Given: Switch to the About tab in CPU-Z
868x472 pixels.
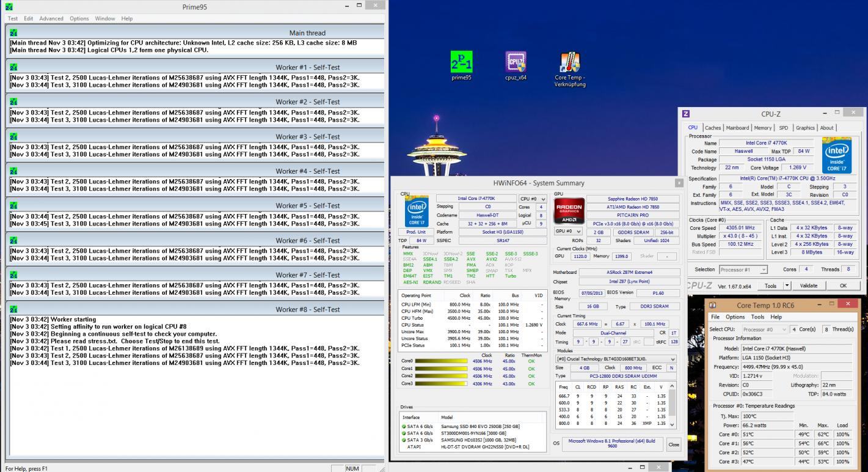Looking at the screenshot, I should coord(826,128).
